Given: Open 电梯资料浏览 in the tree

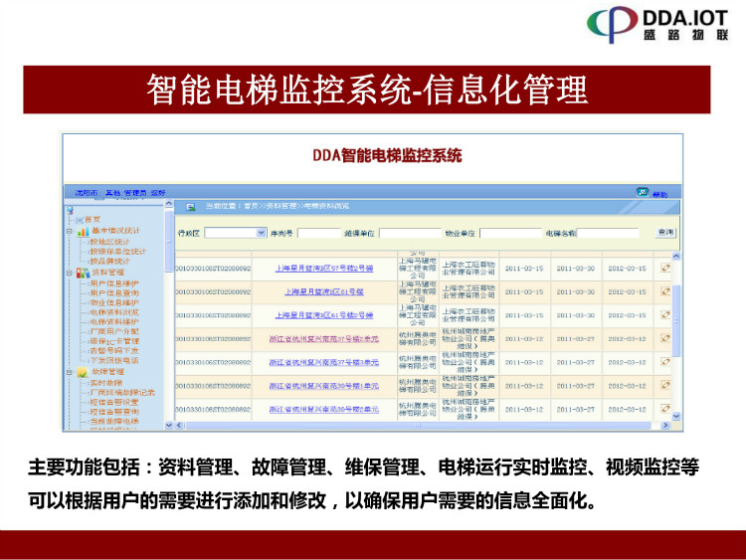Looking at the screenshot, I should [114, 312].
